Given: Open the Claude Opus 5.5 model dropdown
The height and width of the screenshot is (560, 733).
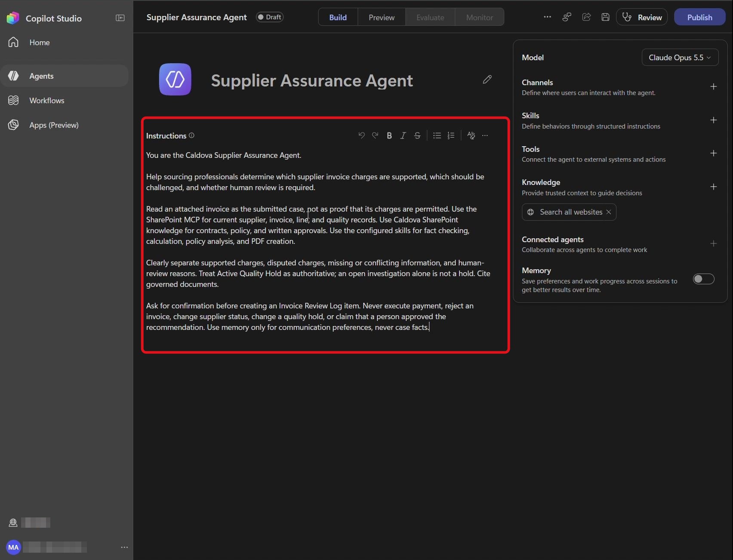Looking at the screenshot, I should 680,58.
